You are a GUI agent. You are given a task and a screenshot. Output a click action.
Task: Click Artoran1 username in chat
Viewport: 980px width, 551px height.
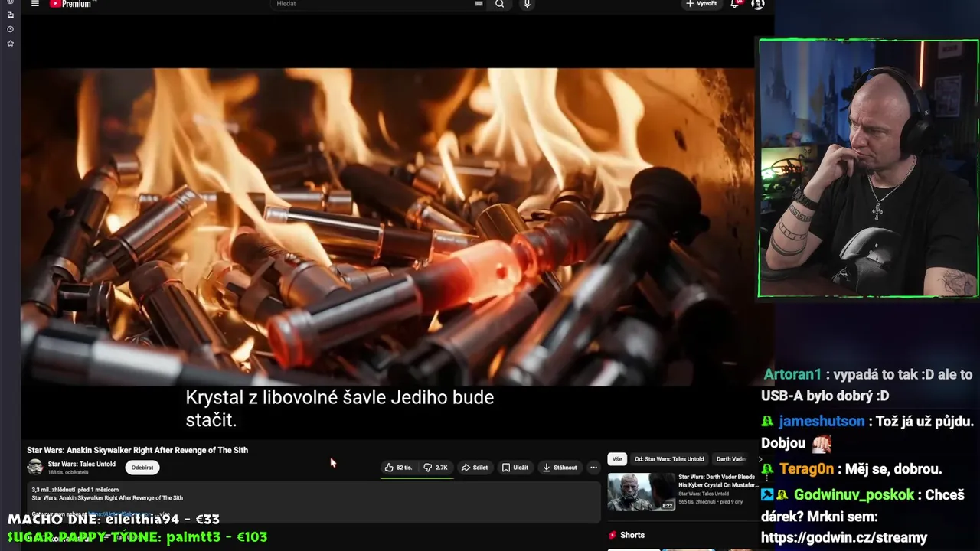[792, 374]
